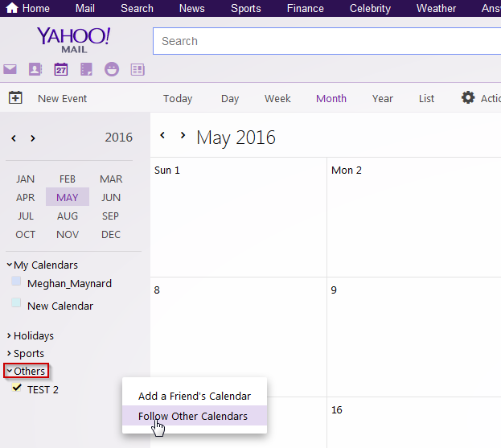Viewport: 501px width, 448px height.
Task: Expand the Sports section
Action: 10,353
